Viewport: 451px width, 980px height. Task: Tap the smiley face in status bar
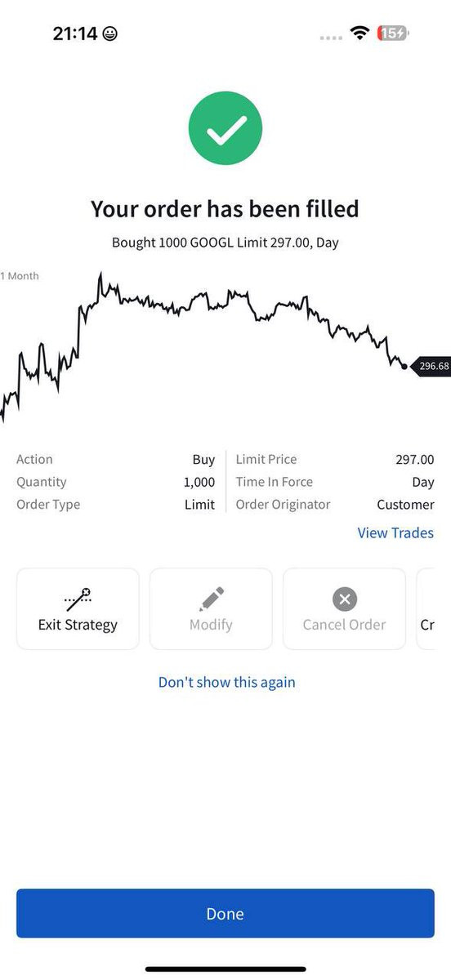[x=110, y=33]
